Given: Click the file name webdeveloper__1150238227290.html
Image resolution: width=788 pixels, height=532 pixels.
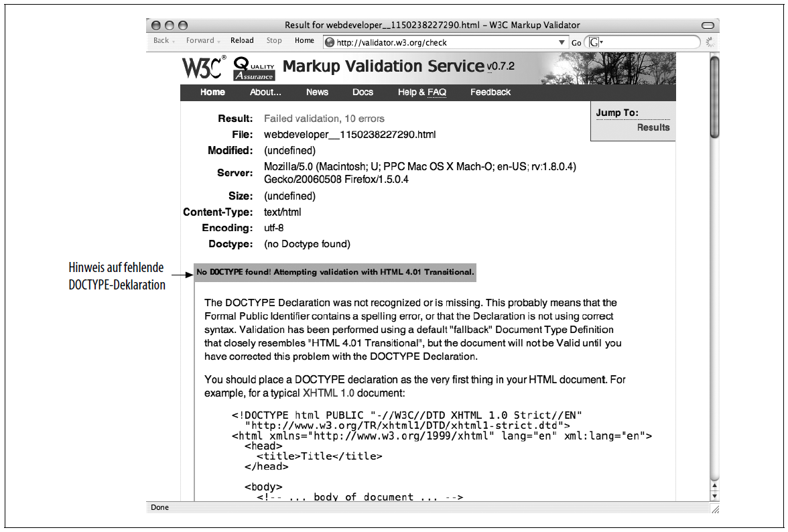Looking at the screenshot, I should pyautogui.click(x=350, y=135).
